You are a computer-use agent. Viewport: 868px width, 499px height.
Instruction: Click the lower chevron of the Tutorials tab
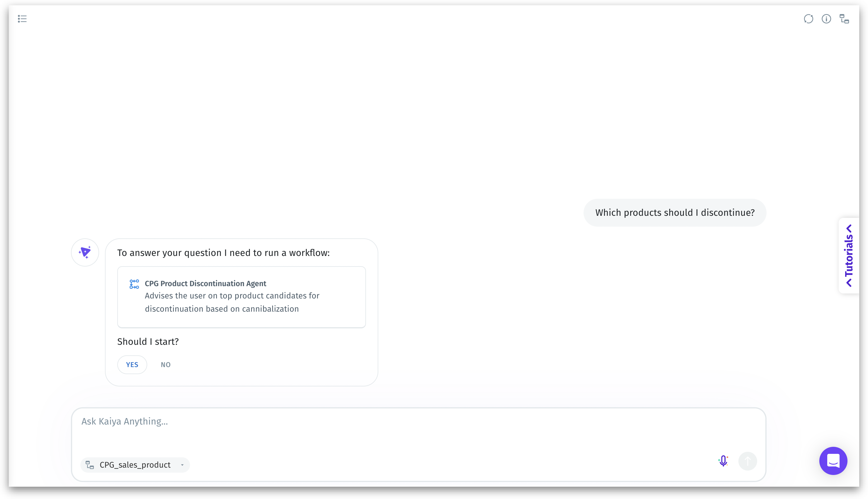pyautogui.click(x=848, y=283)
